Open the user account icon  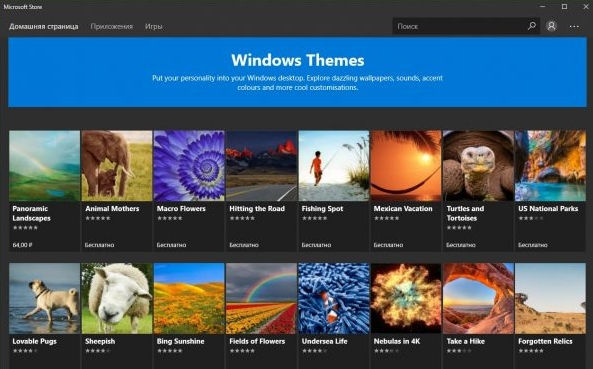(x=551, y=26)
